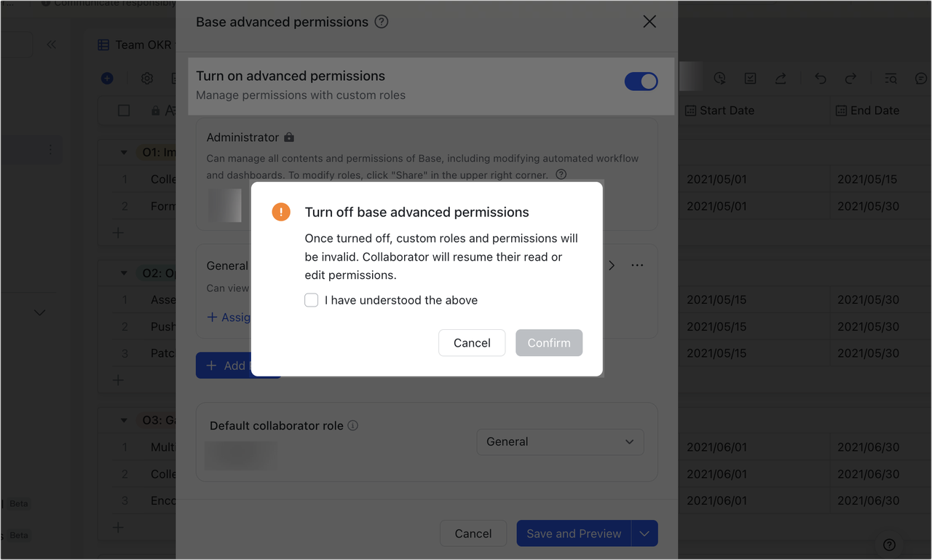Click the share icon in the toolbar
Viewport: 932px width, 560px height.
[x=781, y=78]
